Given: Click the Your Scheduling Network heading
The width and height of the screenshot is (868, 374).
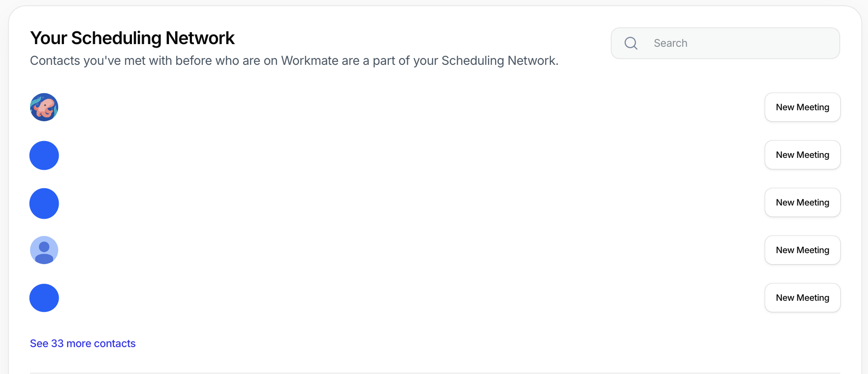Looking at the screenshot, I should pos(132,38).
